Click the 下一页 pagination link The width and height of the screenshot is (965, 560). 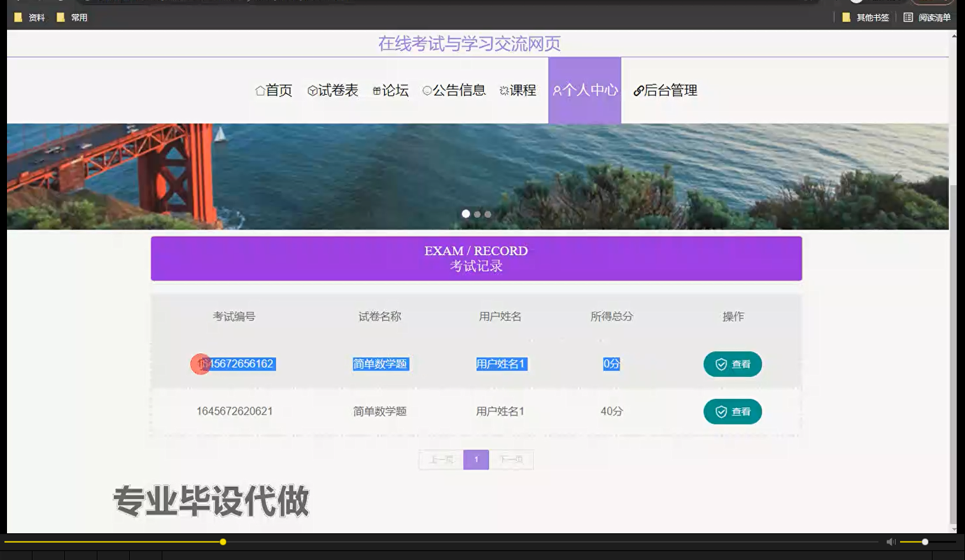click(511, 459)
